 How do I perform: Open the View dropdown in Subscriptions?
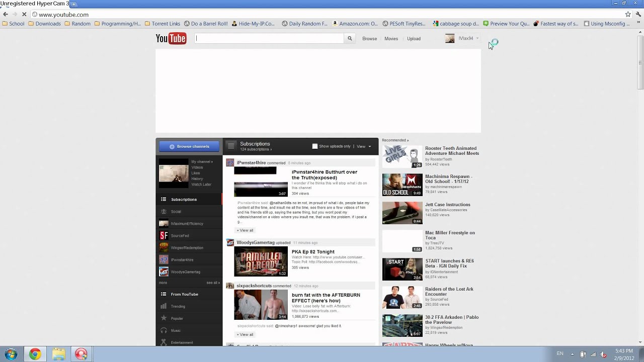pyautogui.click(x=364, y=146)
